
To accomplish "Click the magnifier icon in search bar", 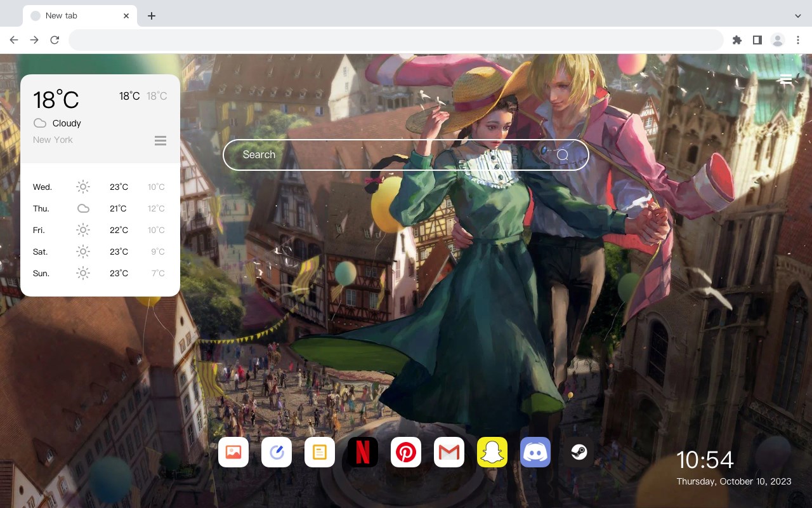I will tap(563, 155).
